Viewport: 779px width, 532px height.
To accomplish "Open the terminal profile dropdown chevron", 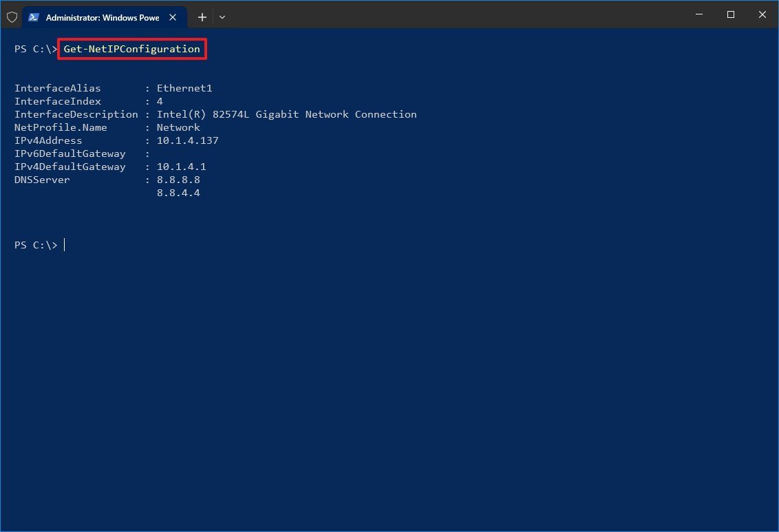I will [222, 17].
